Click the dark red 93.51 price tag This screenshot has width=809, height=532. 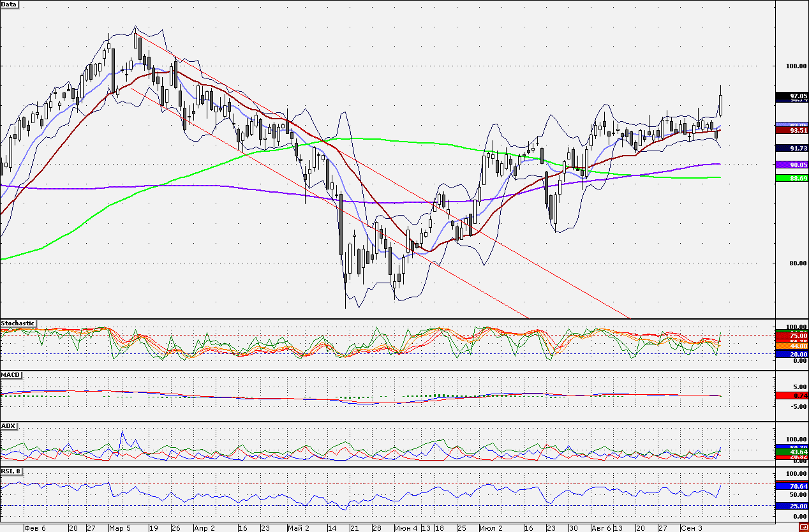(792, 130)
